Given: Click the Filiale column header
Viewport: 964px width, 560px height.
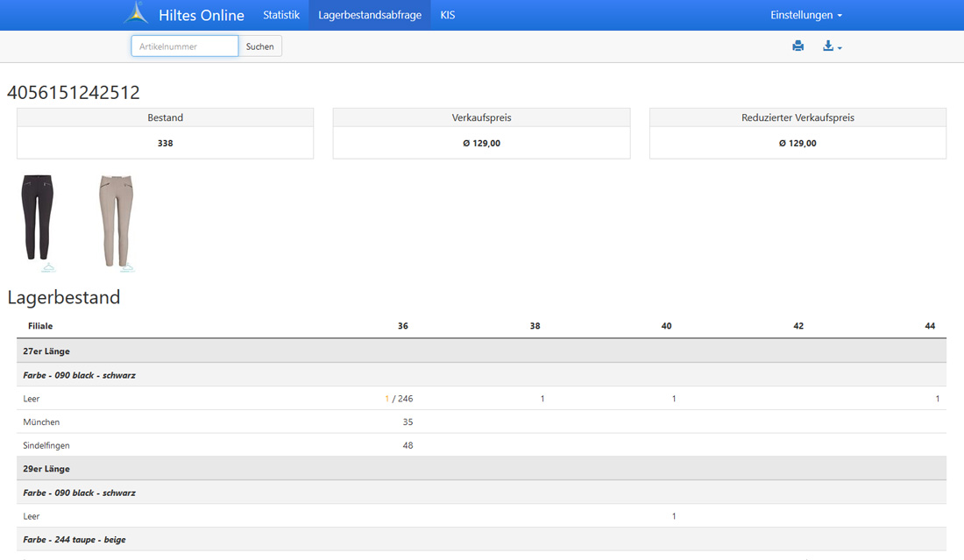Looking at the screenshot, I should tap(40, 326).
